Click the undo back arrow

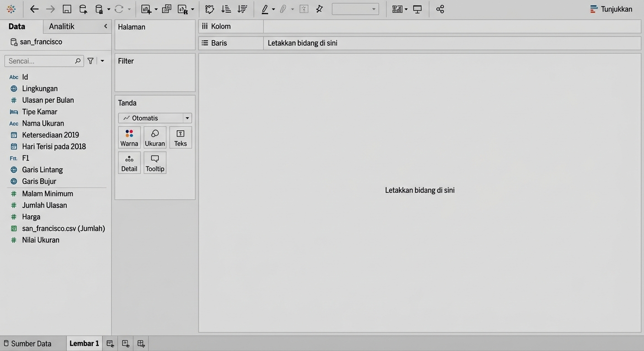point(34,9)
